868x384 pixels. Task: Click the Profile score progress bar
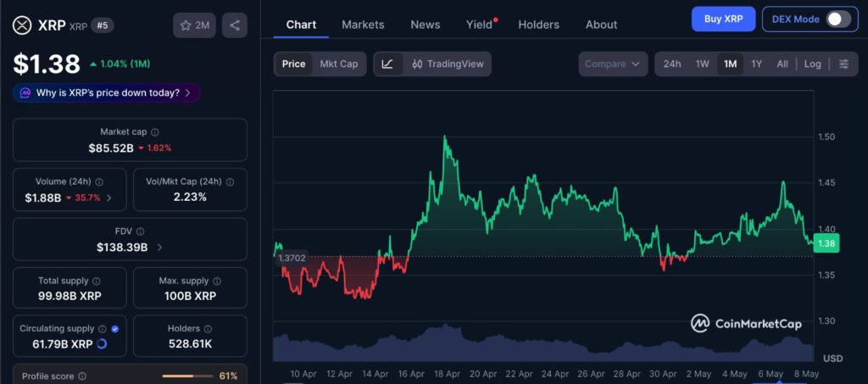click(x=187, y=376)
